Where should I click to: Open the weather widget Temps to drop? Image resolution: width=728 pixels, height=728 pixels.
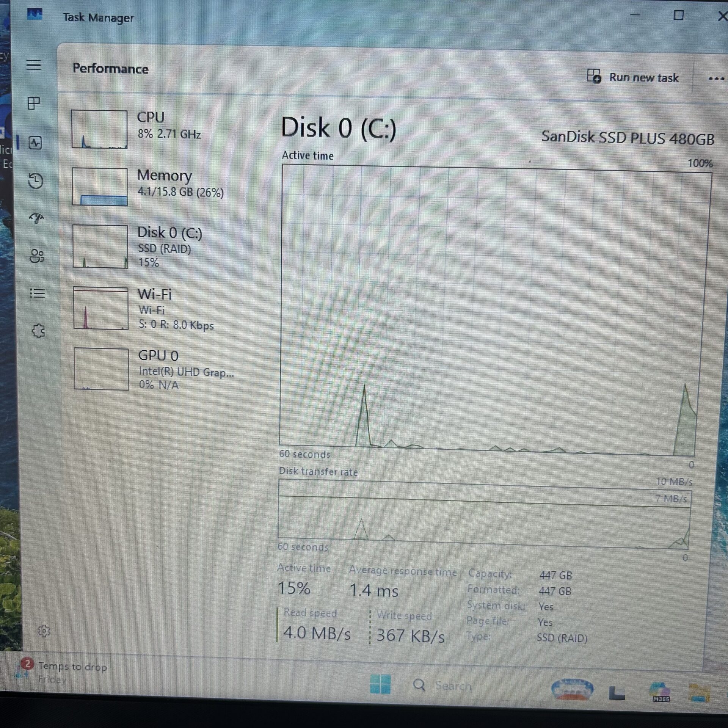[61, 673]
